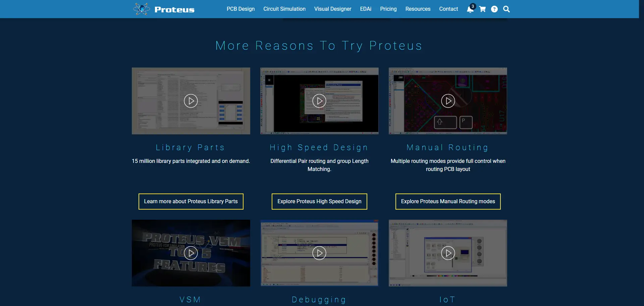This screenshot has width=644, height=306.
Task: Play the VSM Top 5 Features video
Action: (191, 253)
